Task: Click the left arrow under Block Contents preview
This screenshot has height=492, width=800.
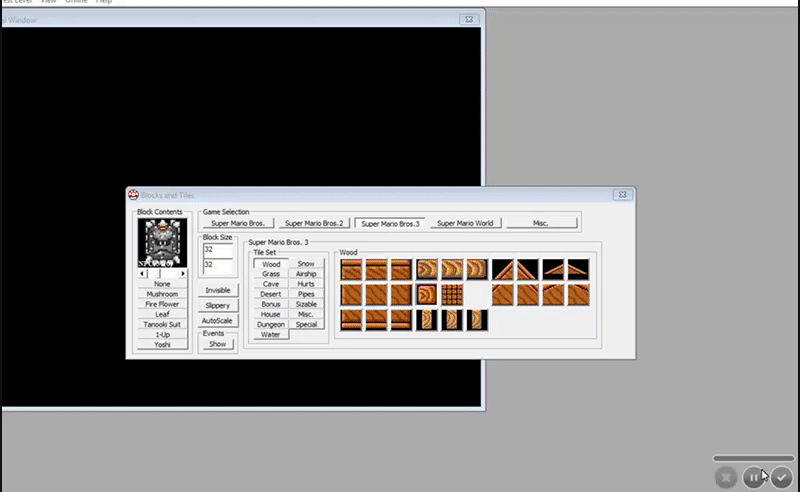Action: point(142,274)
